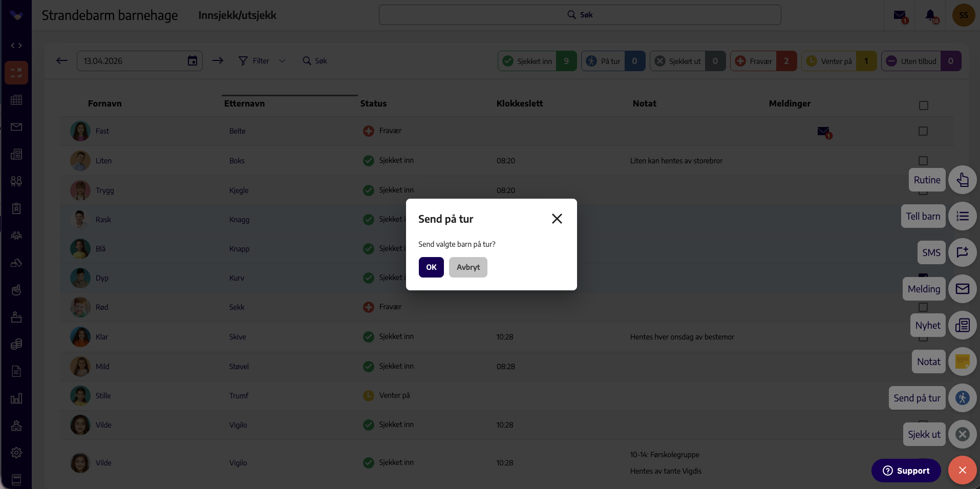The image size is (980, 489).
Task: Open the date picker calendar icon
Action: (x=193, y=61)
